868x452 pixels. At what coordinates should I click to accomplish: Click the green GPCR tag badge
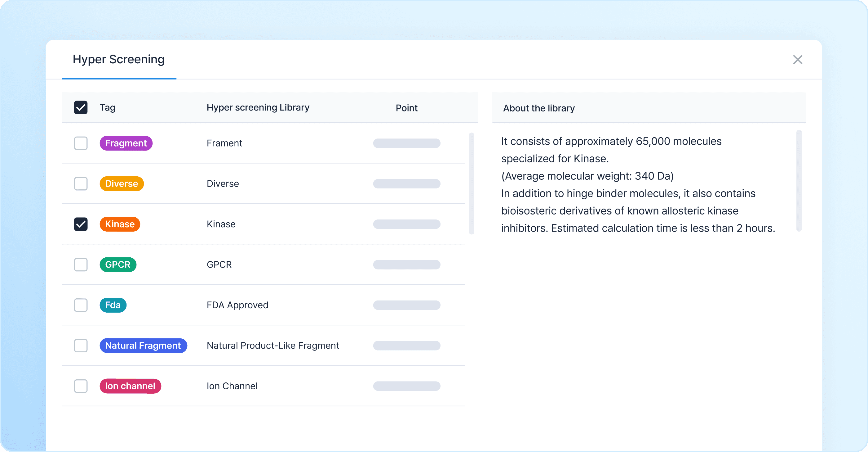[117, 265]
